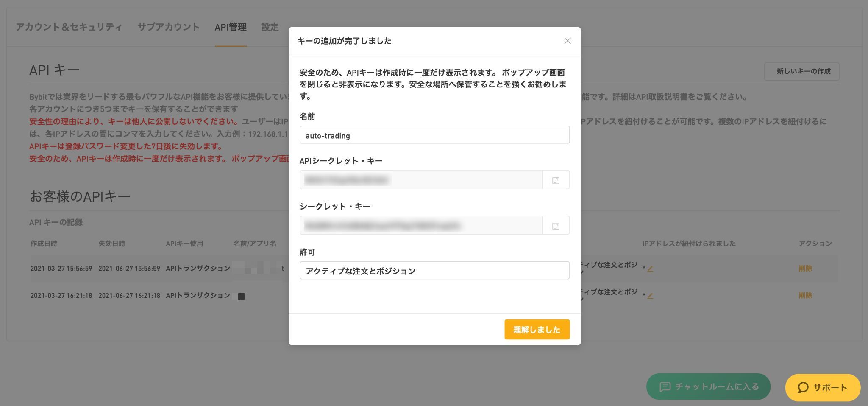Click the サポート button
Viewport: 868px width, 406px height.
coord(822,387)
